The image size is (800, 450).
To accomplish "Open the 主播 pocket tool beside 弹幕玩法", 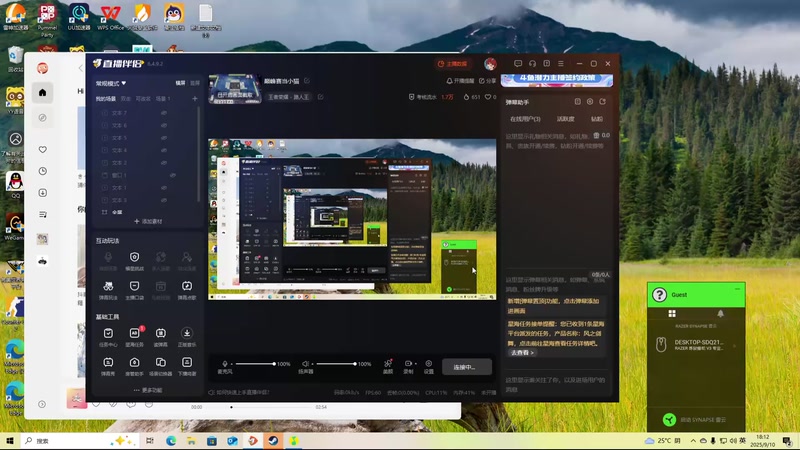I will [x=135, y=289].
